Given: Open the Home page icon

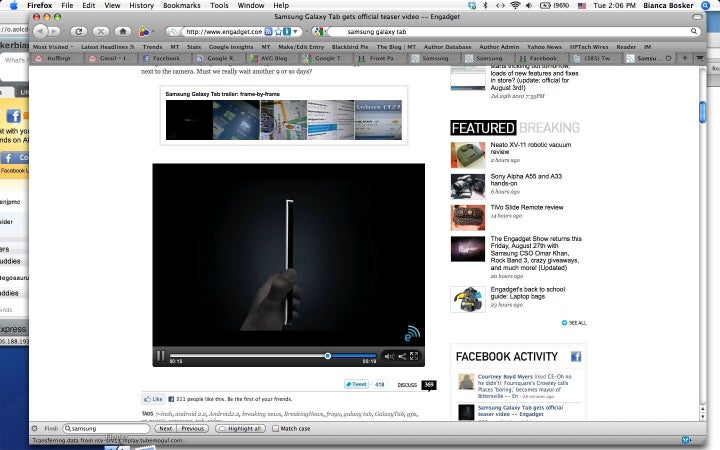Looking at the screenshot, I should (x=123, y=31).
